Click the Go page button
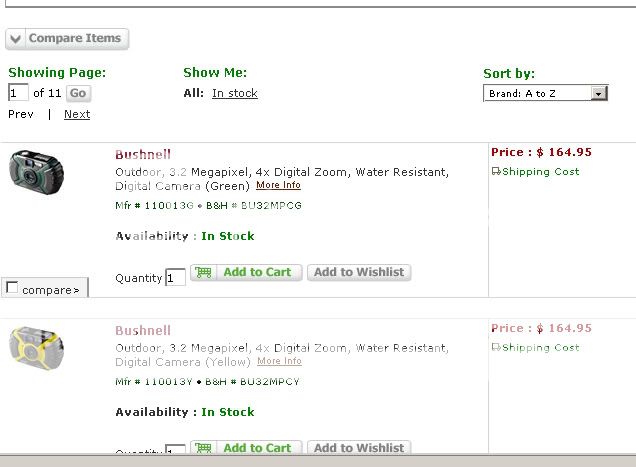636x467 pixels. [78, 93]
